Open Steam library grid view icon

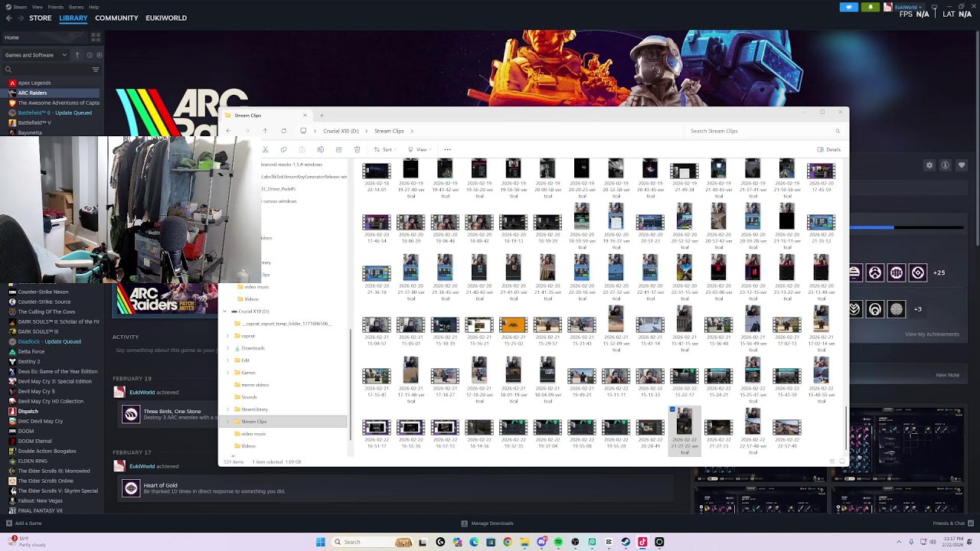point(96,37)
